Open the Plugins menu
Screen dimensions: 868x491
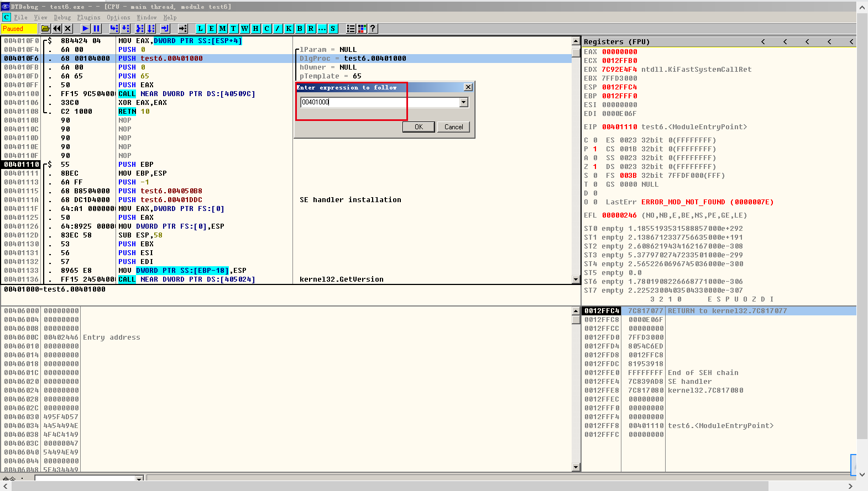tap(88, 18)
